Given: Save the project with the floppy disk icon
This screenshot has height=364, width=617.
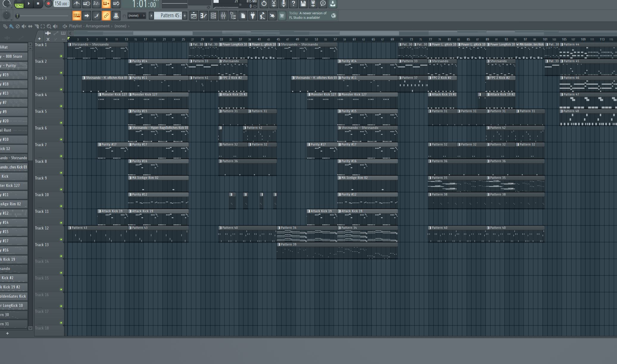Looking at the screenshot, I should [304, 4].
